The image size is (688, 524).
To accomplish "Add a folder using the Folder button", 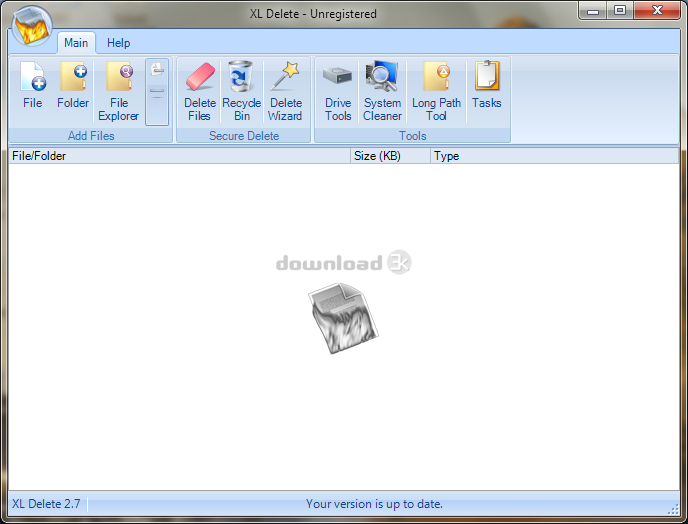I will [73, 86].
